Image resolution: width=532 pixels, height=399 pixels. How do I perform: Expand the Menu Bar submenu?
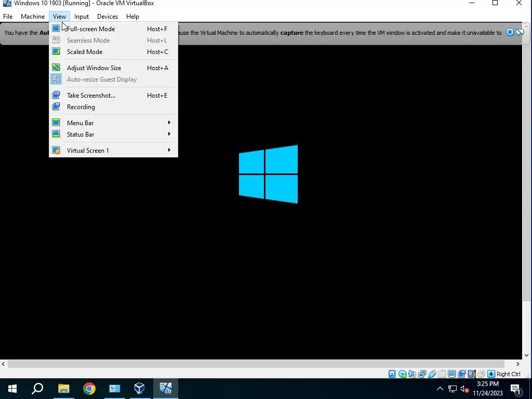tap(113, 123)
